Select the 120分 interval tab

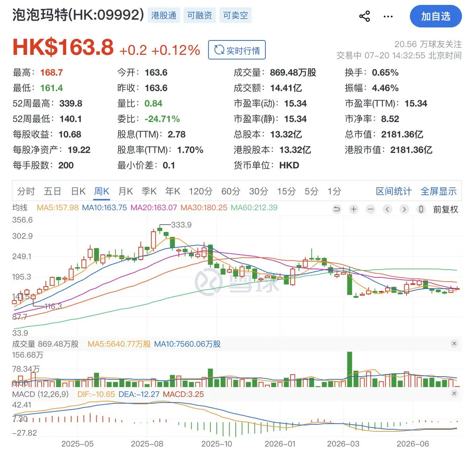201,191
